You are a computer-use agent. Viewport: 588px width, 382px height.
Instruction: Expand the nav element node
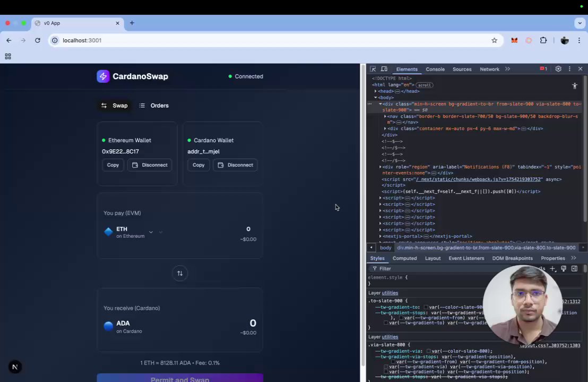[385, 116]
